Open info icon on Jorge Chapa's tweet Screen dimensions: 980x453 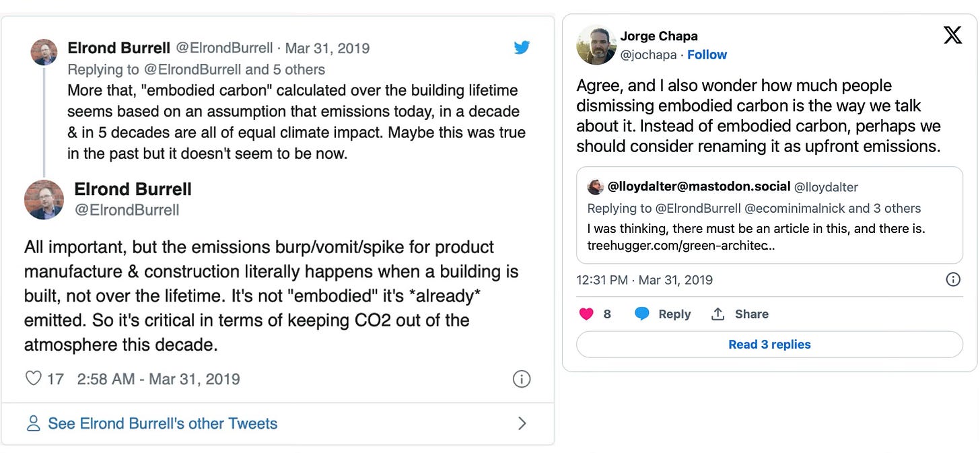tap(953, 279)
